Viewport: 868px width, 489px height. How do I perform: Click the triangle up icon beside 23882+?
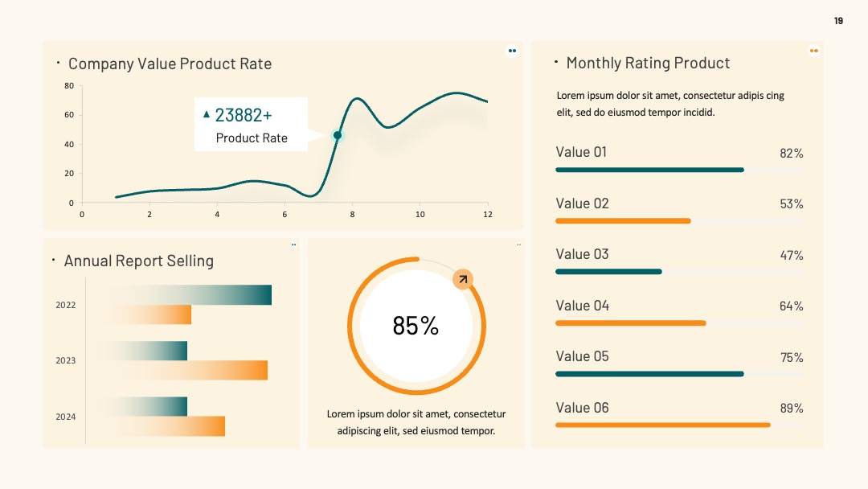(x=207, y=115)
